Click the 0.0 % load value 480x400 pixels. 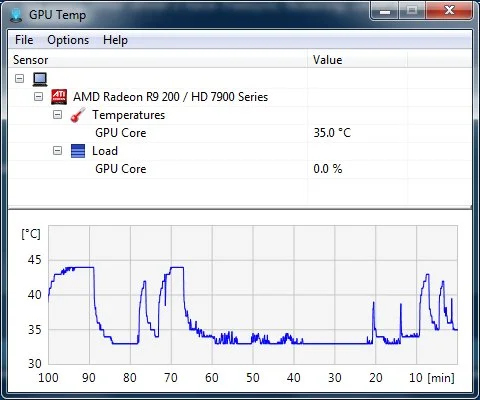[x=328, y=169]
